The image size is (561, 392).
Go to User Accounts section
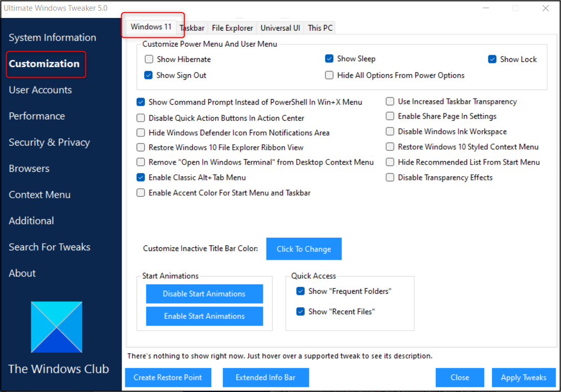(x=40, y=90)
